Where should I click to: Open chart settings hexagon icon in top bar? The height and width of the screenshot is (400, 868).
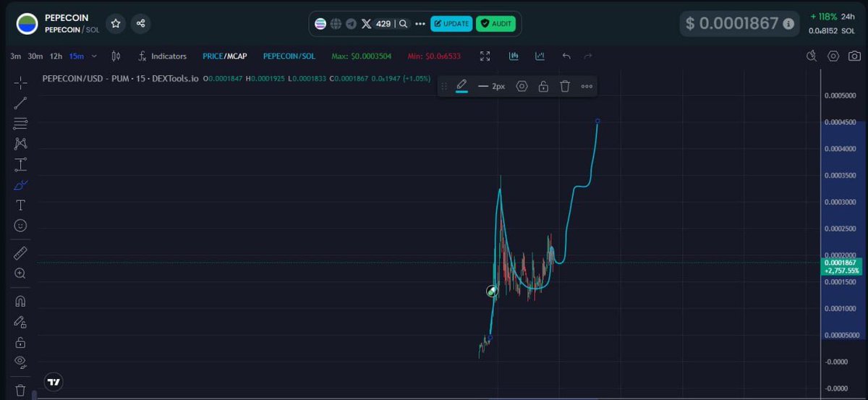(x=833, y=56)
